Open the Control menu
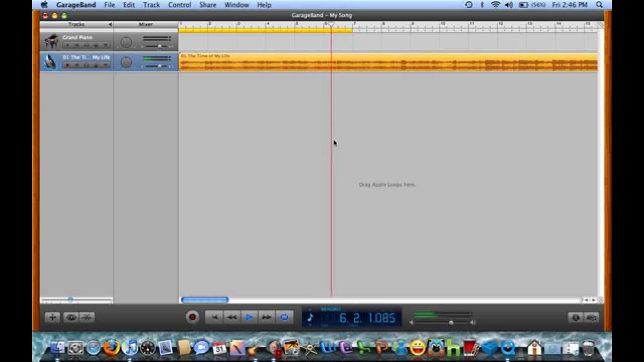The image size is (644, 362). (x=180, y=5)
